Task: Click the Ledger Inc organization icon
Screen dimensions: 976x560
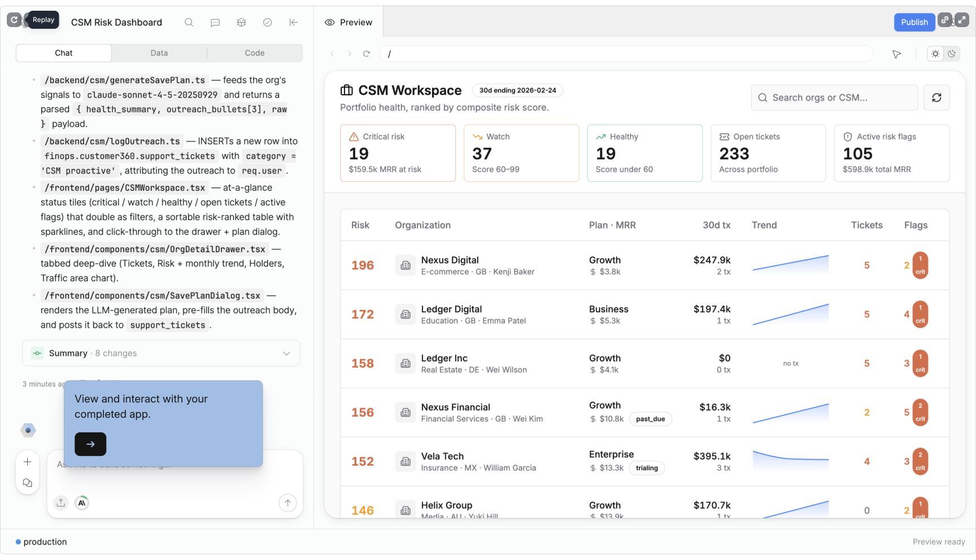Action: coord(406,364)
